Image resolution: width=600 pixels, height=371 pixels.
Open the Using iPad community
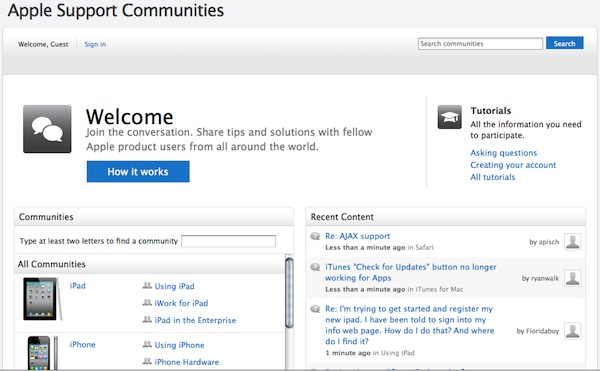174,286
